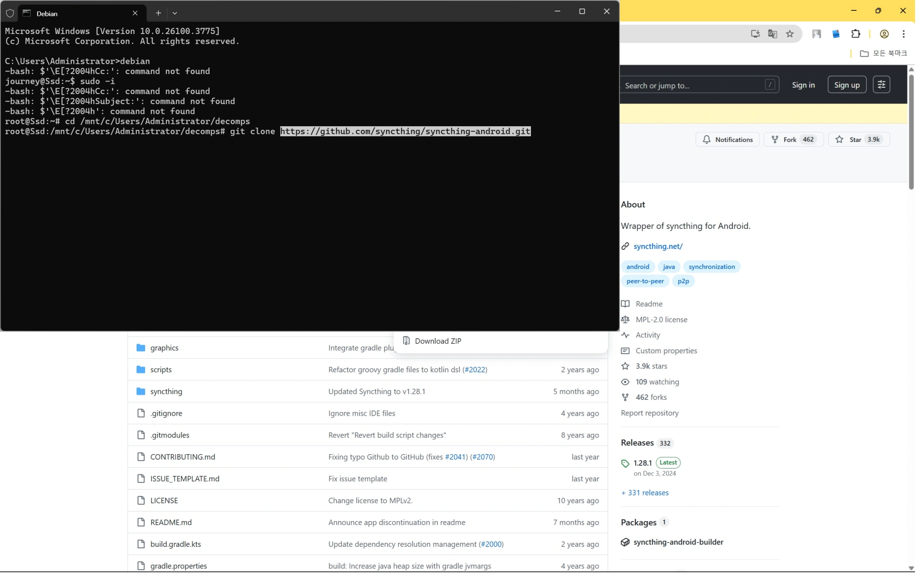The width and height of the screenshot is (924, 574).
Task: Open the Chrome three-dot menu
Action: [904, 34]
